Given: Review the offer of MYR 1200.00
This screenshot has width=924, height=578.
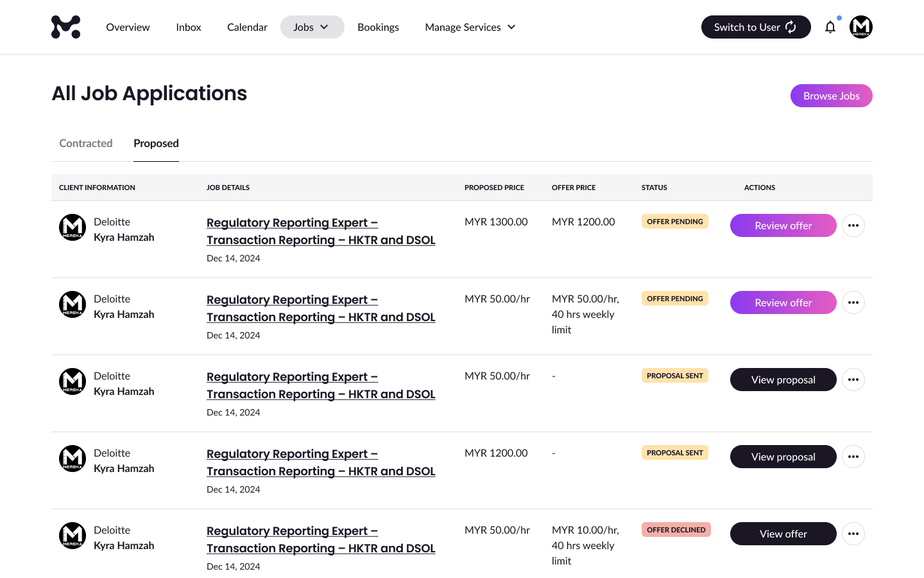Looking at the screenshot, I should coord(783,225).
